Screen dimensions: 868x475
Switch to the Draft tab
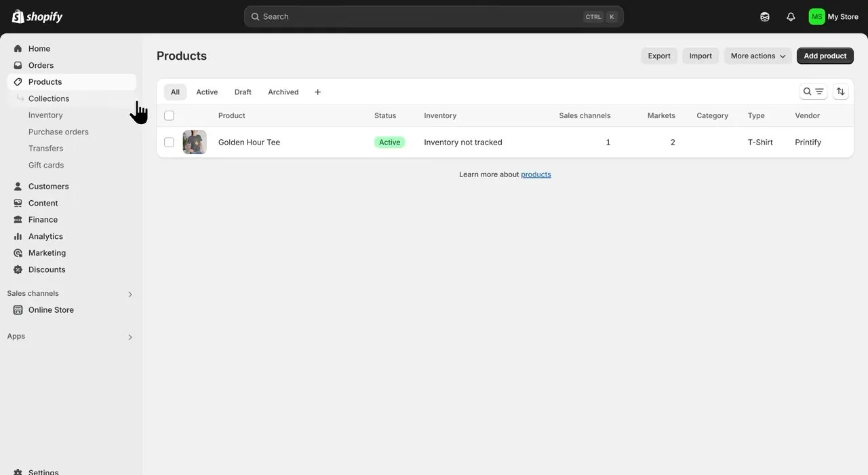[x=243, y=92]
